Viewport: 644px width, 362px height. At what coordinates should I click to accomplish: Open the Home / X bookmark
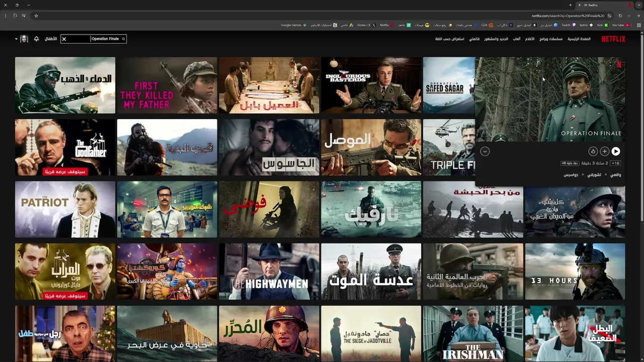pyautogui.click(x=366, y=25)
